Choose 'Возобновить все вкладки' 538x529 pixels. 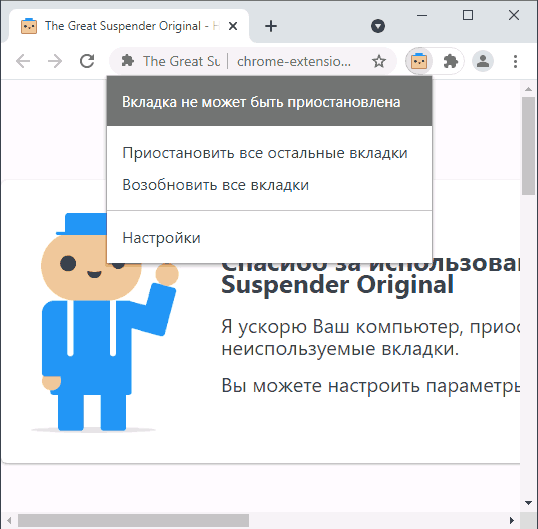(x=215, y=185)
